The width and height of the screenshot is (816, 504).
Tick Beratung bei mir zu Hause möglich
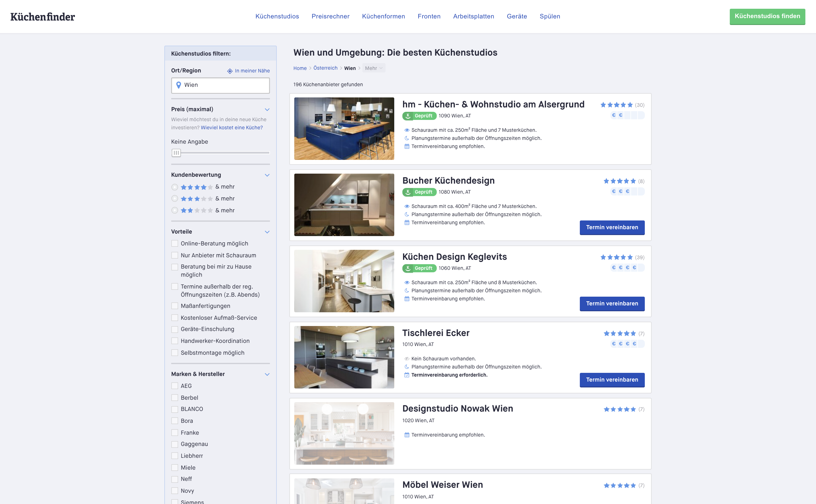pos(174,267)
